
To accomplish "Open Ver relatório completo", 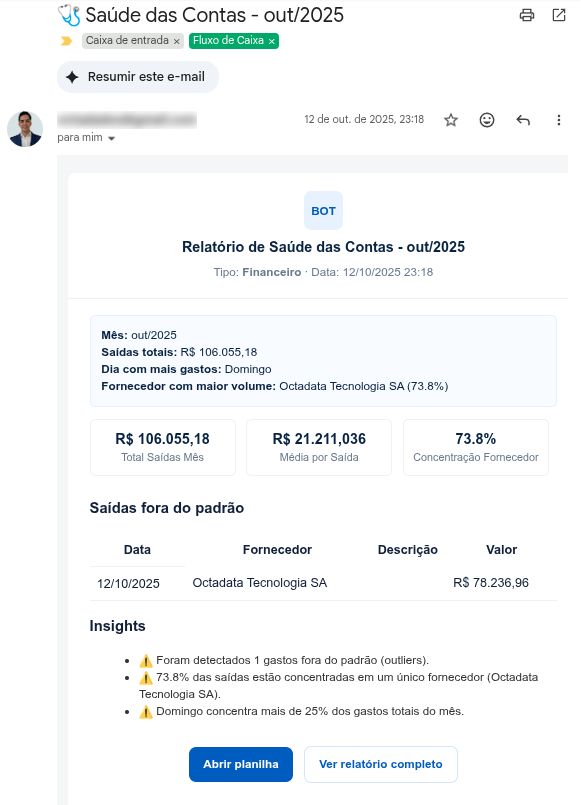I will [x=380, y=764].
